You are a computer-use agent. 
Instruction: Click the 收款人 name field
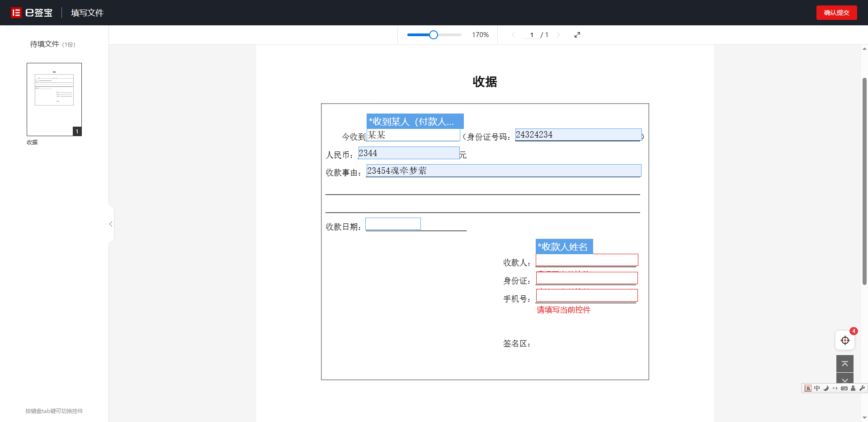click(x=587, y=260)
